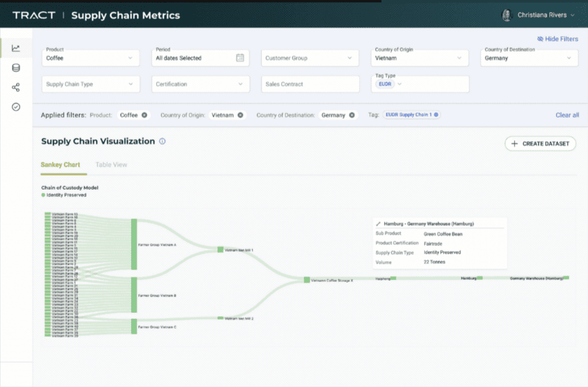Click the Hide Filters toggle link
The width and height of the screenshot is (588, 387).
point(558,39)
